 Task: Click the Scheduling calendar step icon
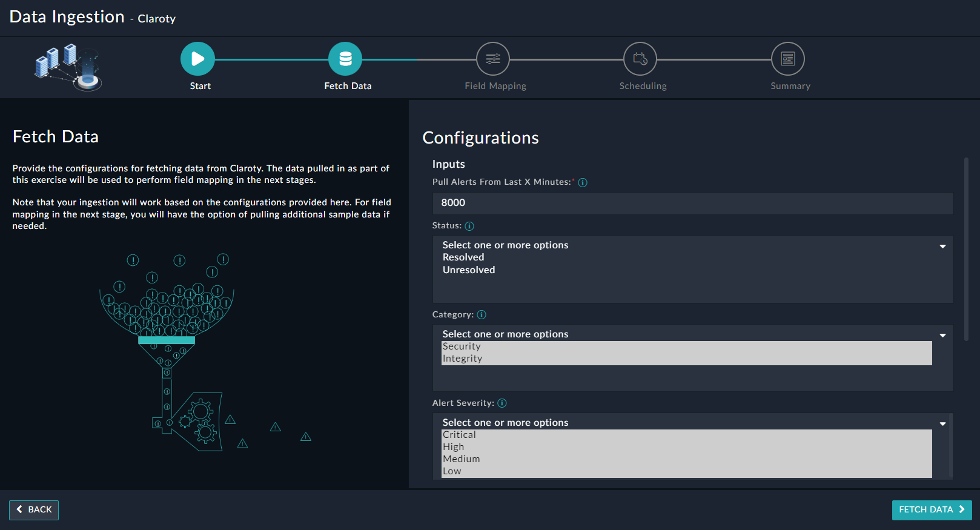coord(640,59)
